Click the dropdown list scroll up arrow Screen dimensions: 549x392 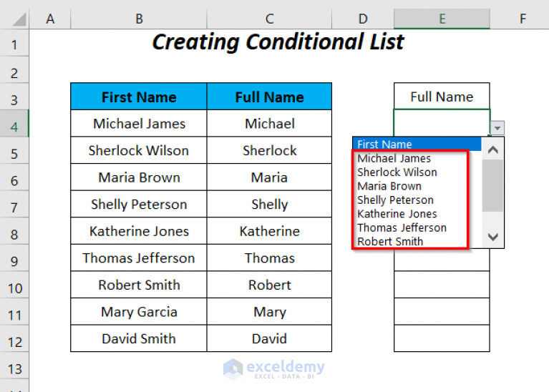coord(493,150)
